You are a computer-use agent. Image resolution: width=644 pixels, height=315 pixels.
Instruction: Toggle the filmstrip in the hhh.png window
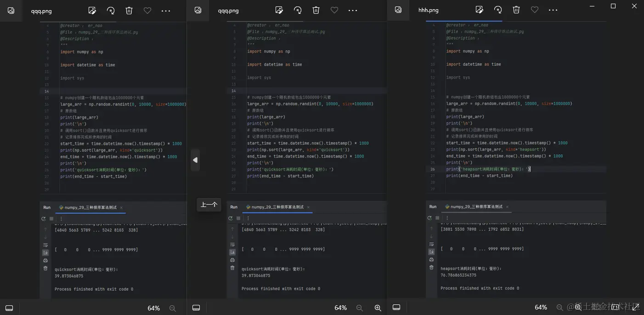(396, 307)
